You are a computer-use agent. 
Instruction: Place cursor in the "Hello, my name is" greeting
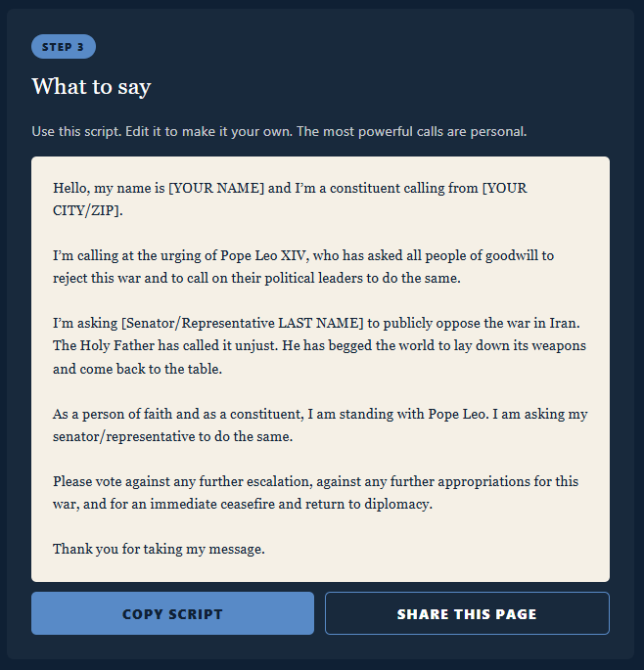[109, 188]
